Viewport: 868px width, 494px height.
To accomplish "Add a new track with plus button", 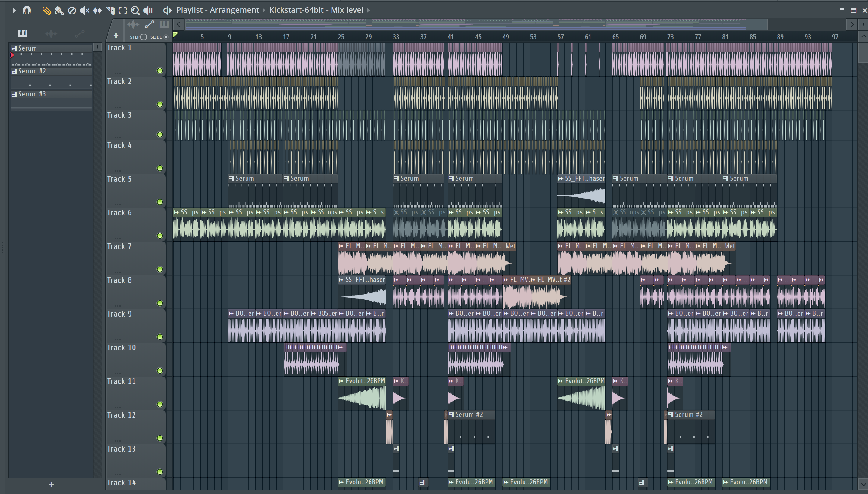I will click(116, 35).
